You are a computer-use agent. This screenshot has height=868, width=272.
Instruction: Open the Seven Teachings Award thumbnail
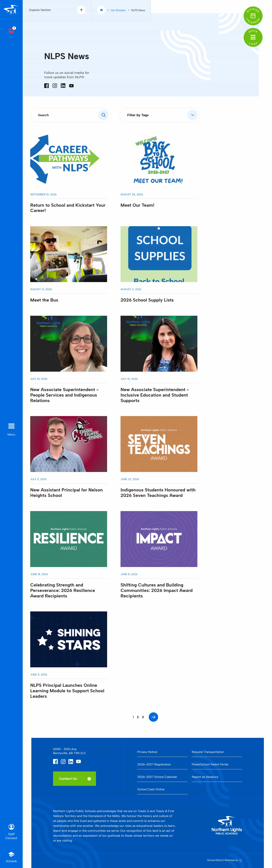click(159, 444)
